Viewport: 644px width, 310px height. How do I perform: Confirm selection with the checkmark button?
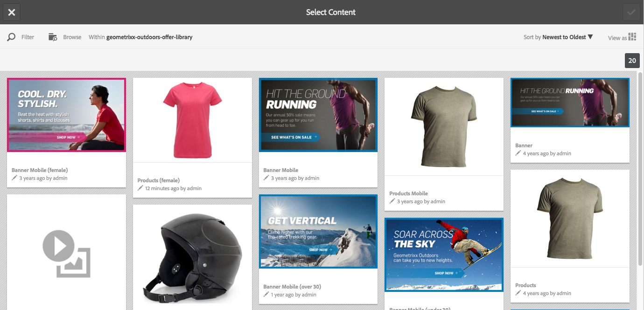click(x=631, y=12)
